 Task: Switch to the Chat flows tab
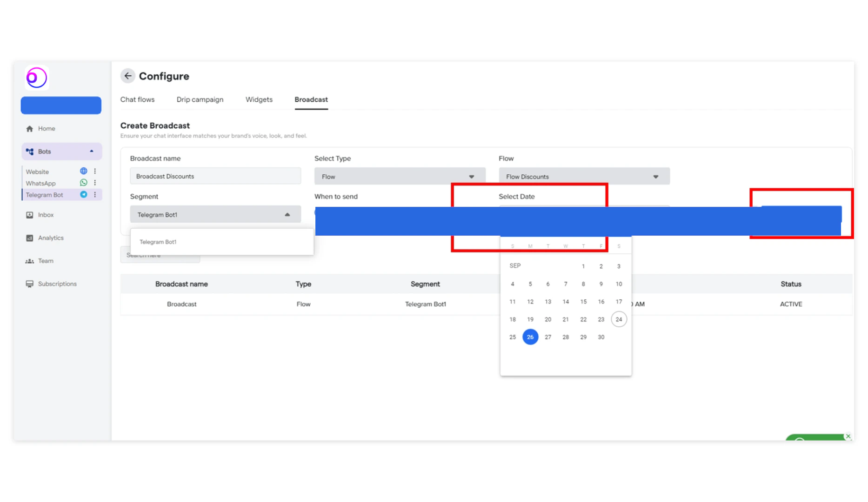pyautogui.click(x=137, y=99)
